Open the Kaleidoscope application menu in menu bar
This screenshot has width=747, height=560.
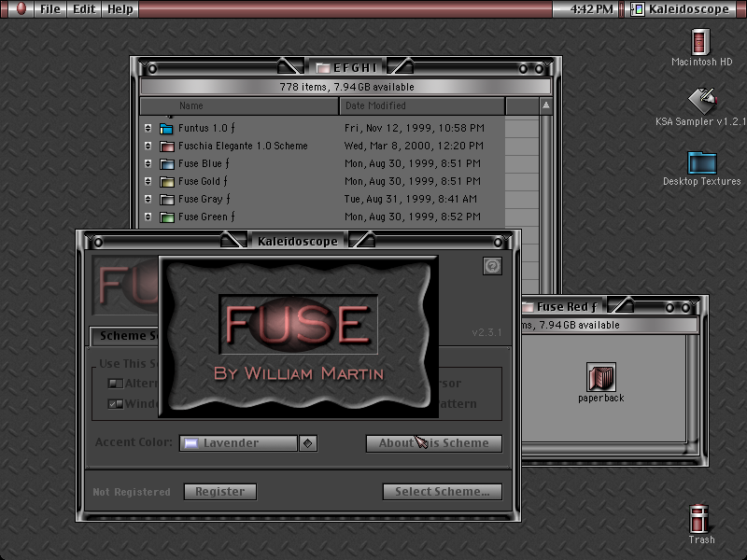[x=682, y=9]
